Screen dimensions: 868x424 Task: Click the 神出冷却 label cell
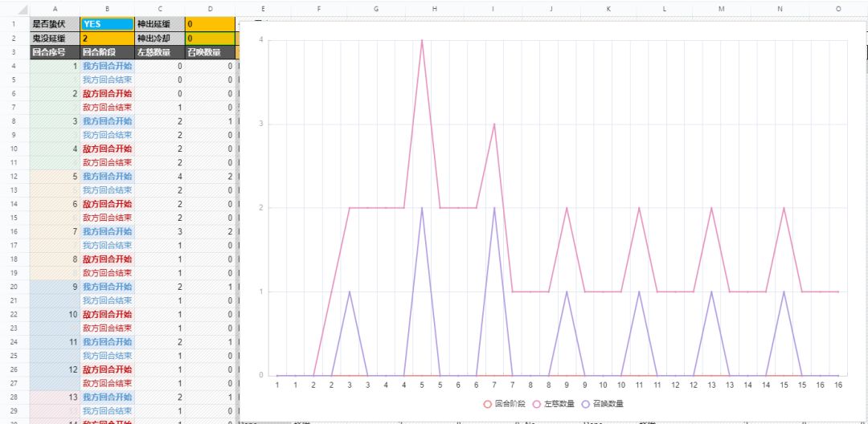click(159, 38)
